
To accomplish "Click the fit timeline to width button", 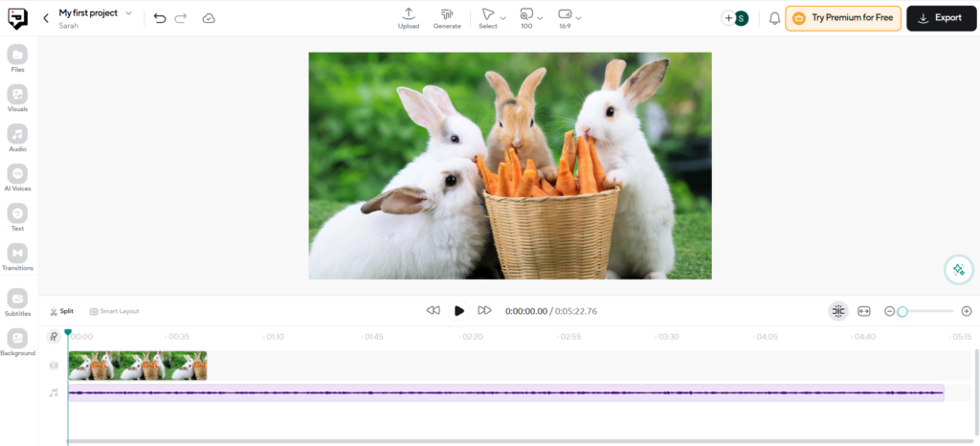I will (x=864, y=311).
